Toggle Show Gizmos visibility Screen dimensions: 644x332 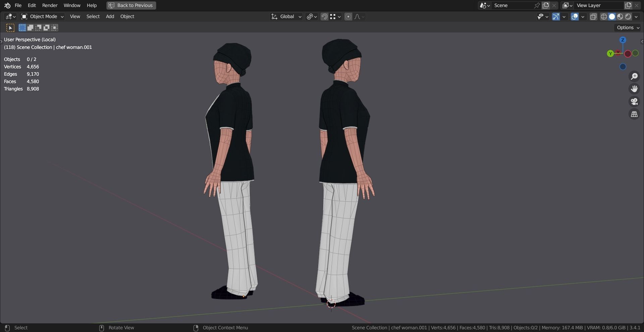[x=556, y=16]
